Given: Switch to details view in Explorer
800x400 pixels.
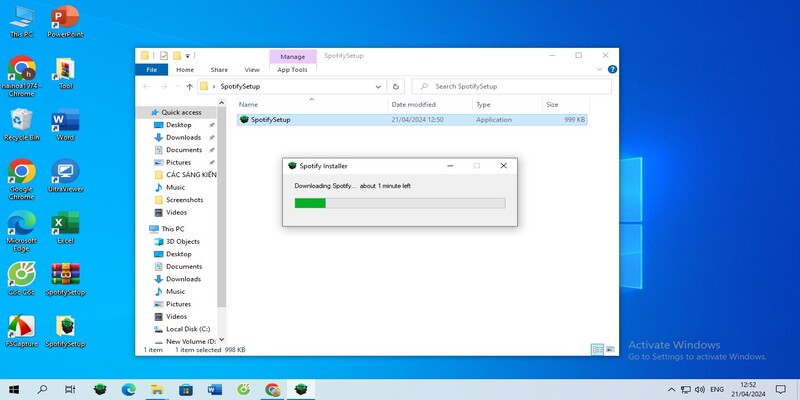Looking at the screenshot, I should [597, 349].
